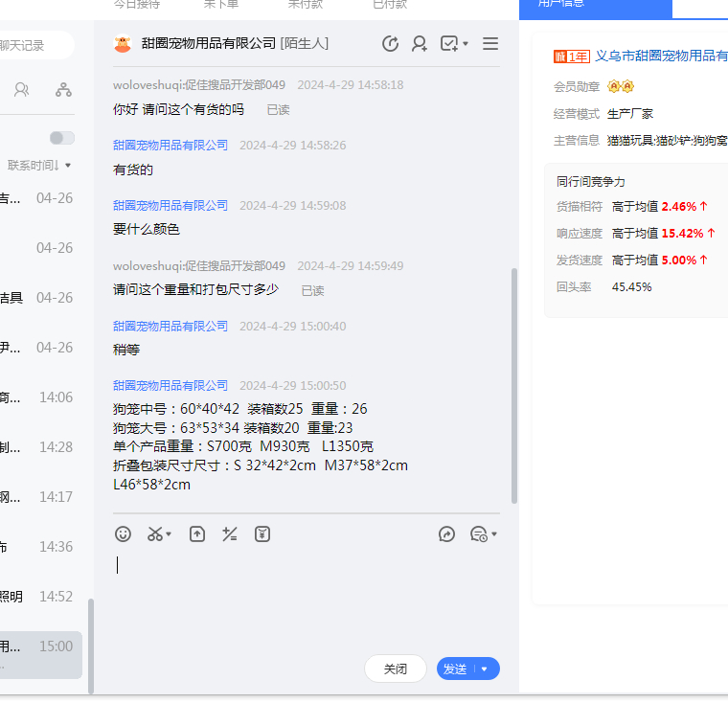
Task: Open the 义乌市甜圈宠物用品 company link
Action: click(x=661, y=56)
